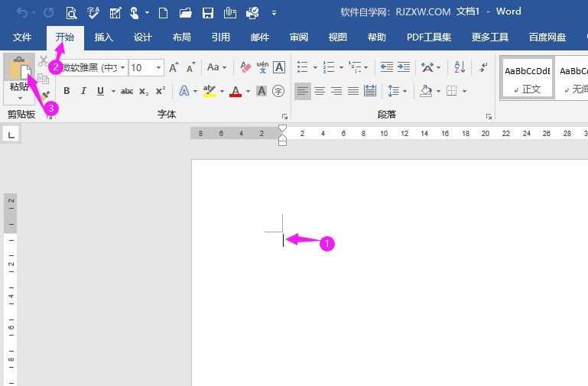Image resolution: width=588 pixels, height=386 pixels.
Task: Toggle strikethrough abc formatting
Action: point(127,91)
